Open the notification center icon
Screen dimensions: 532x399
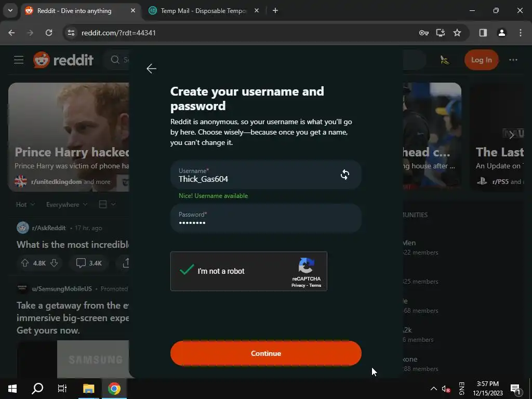click(x=515, y=389)
